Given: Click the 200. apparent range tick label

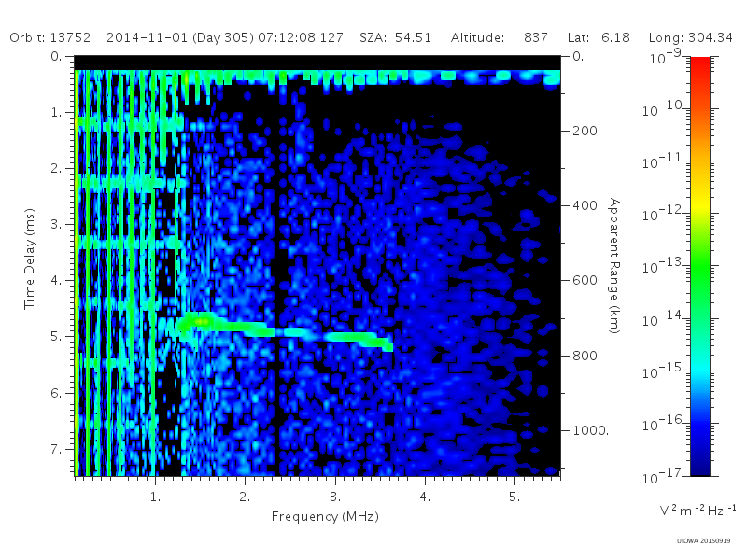Looking at the screenshot, I should click(x=586, y=131).
